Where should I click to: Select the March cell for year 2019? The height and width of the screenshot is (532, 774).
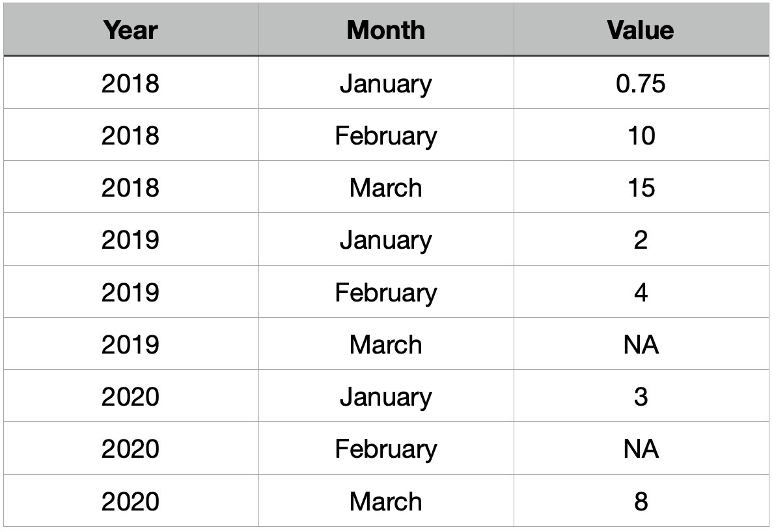point(385,344)
